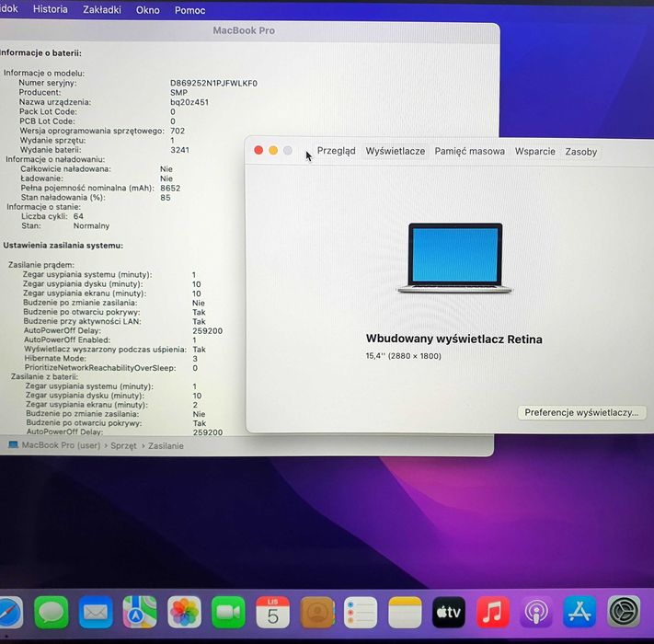Click the Pełna pojemność nominalna (mAh) label
This screenshot has height=644, width=654.
[x=87, y=188]
